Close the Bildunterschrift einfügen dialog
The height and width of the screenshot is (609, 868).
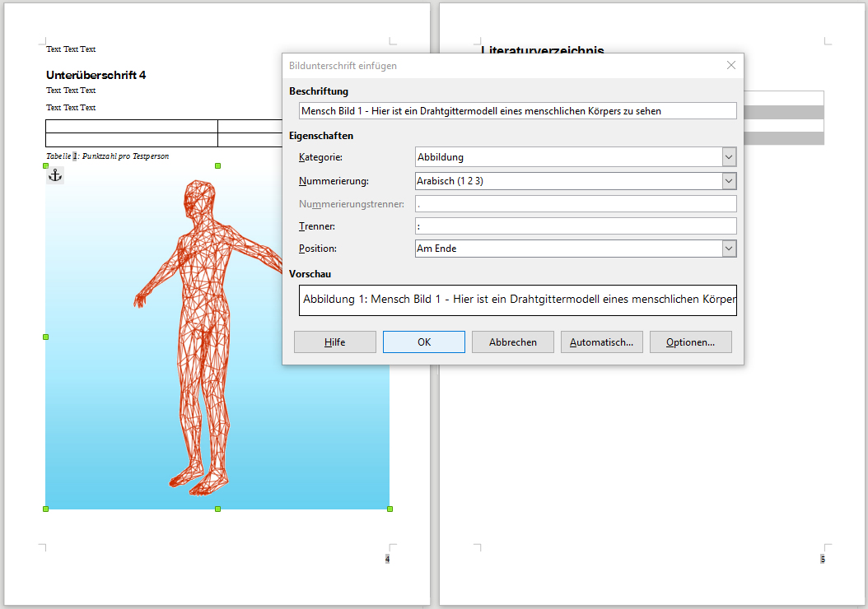[x=730, y=65]
